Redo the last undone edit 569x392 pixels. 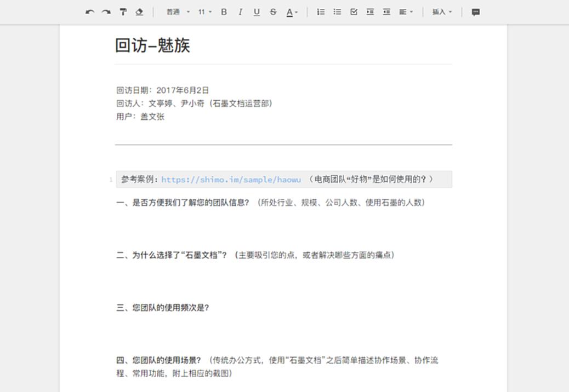pyautogui.click(x=106, y=12)
